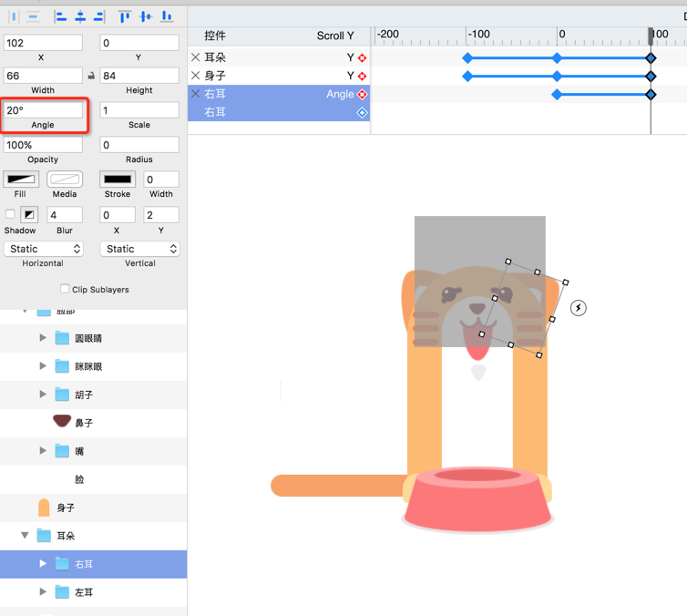Screen dimensions: 687x616
Task: Click the align vertical centers icon
Action: coord(146,16)
